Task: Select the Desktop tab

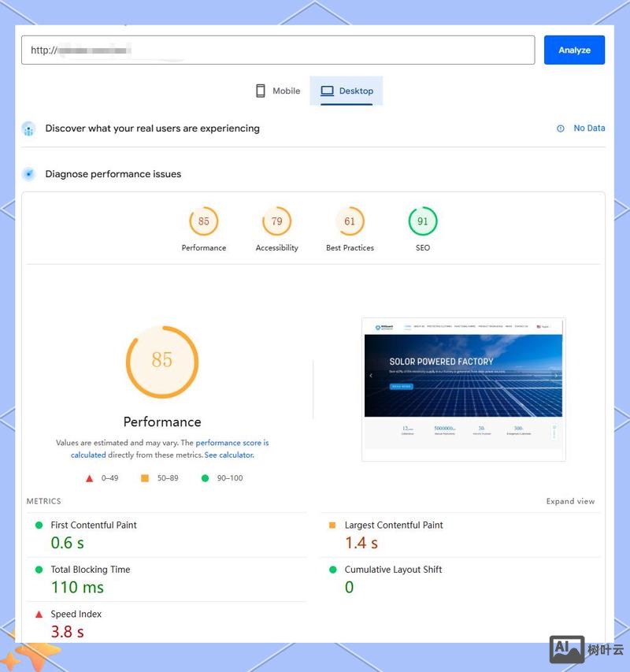Action: 346,91
